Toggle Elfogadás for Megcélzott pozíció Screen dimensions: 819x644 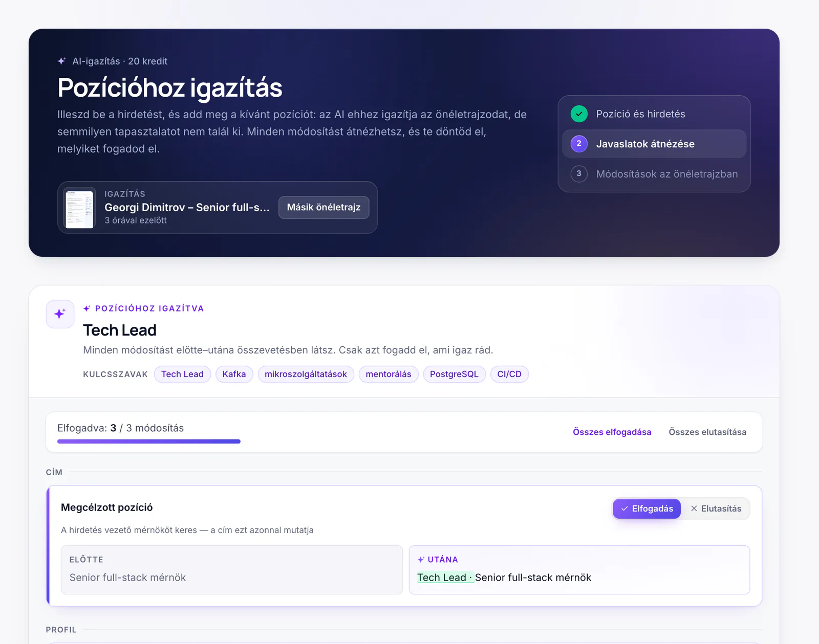[x=646, y=508]
